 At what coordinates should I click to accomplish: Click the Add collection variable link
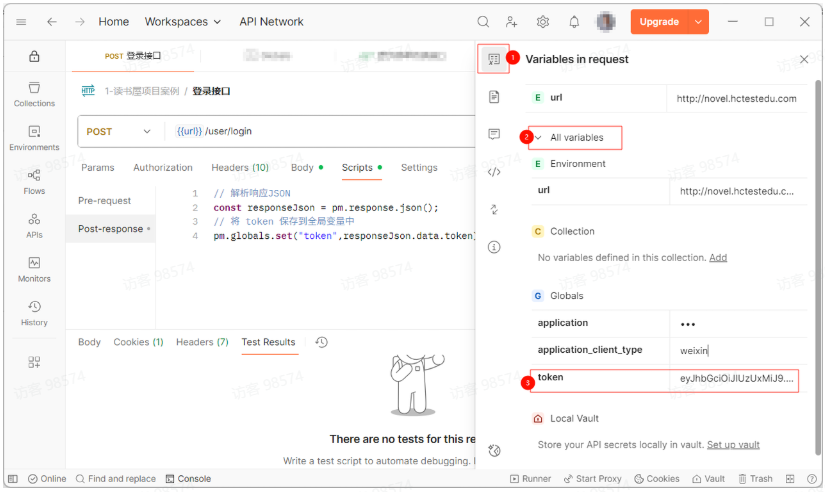[718, 257]
